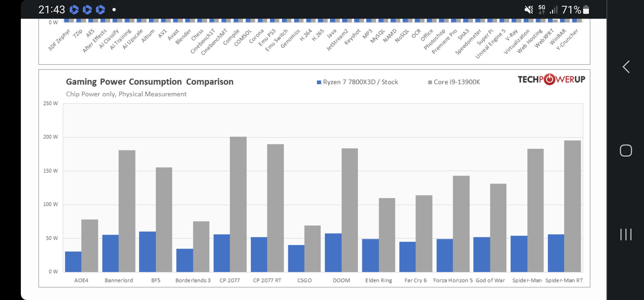This screenshot has width=644, height=300.
Task: Click the 21:43 clock in status bar
Action: pyautogui.click(x=52, y=10)
